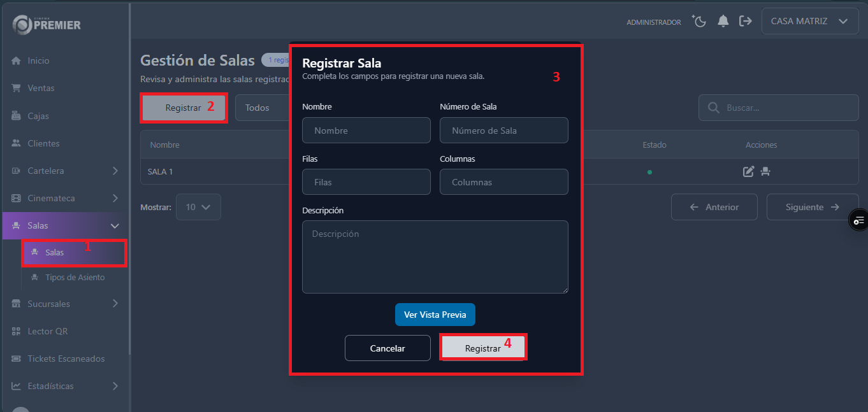Viewport: 868px width, 412px height.
Task: Open Ventas in the sidebar
Action: coord(41,88)
